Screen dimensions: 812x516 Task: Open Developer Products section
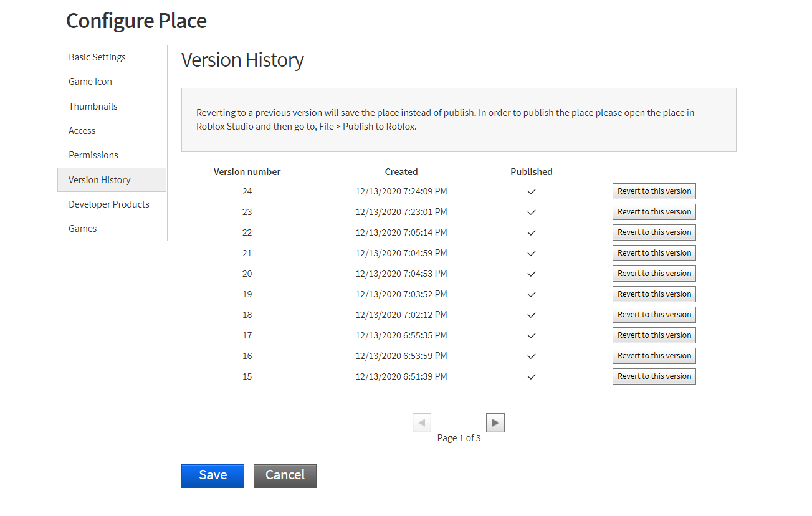coord(109,204)
